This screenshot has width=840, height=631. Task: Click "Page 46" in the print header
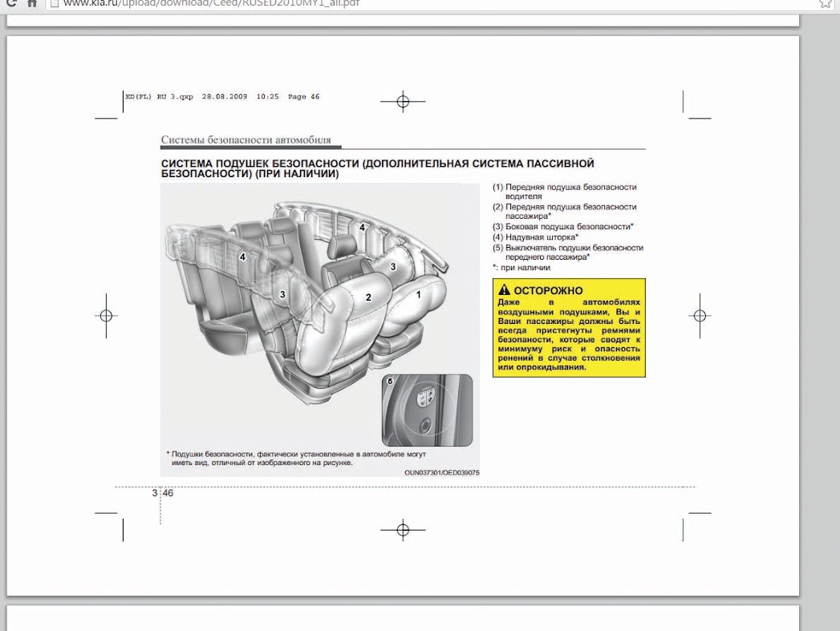click(304, 97)
